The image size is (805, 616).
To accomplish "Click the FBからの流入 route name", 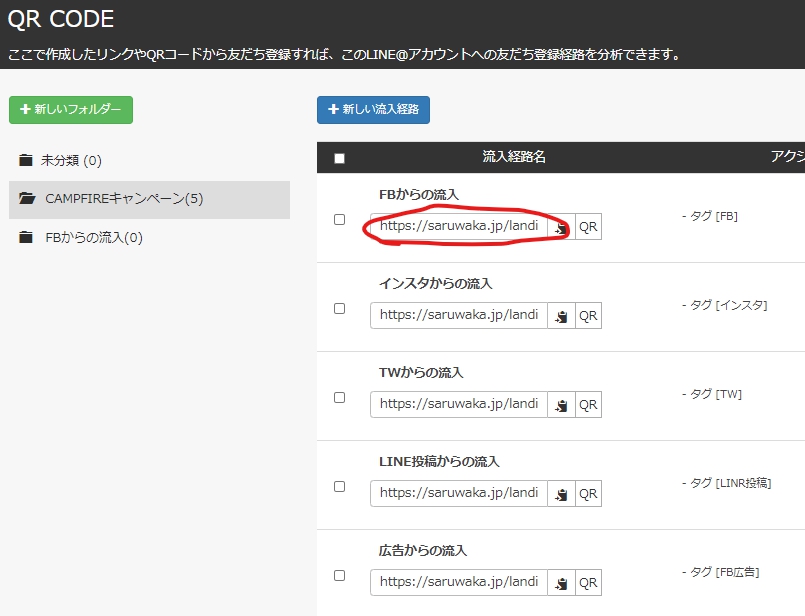I will [419, 195].
